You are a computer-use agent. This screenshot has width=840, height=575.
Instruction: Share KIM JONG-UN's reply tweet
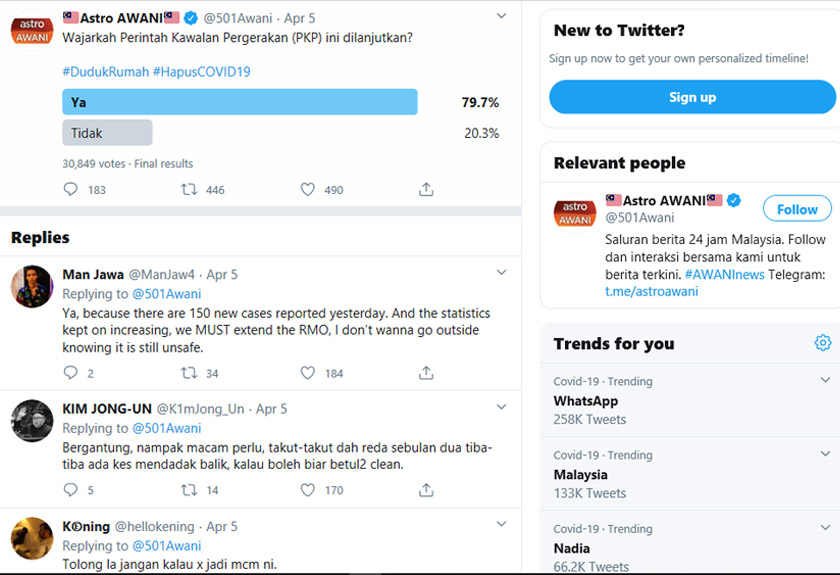pyautogui.click(x=426, y=490)
